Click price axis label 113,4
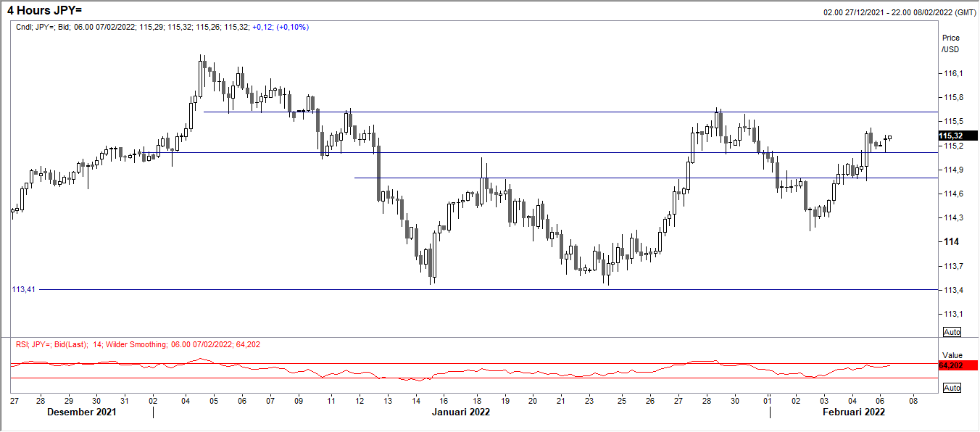The width and height of the screenshot is (980, 432). pos(952,290)
